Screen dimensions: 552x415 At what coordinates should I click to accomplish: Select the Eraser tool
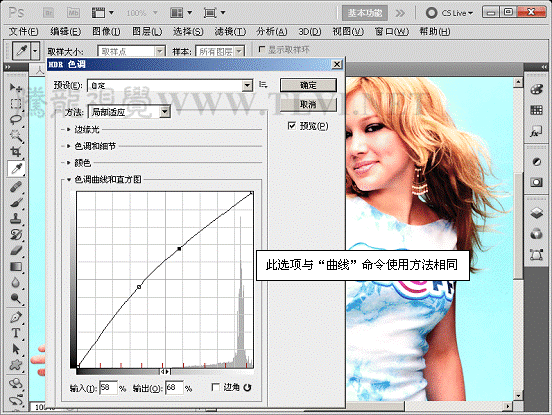click(15, 250)
